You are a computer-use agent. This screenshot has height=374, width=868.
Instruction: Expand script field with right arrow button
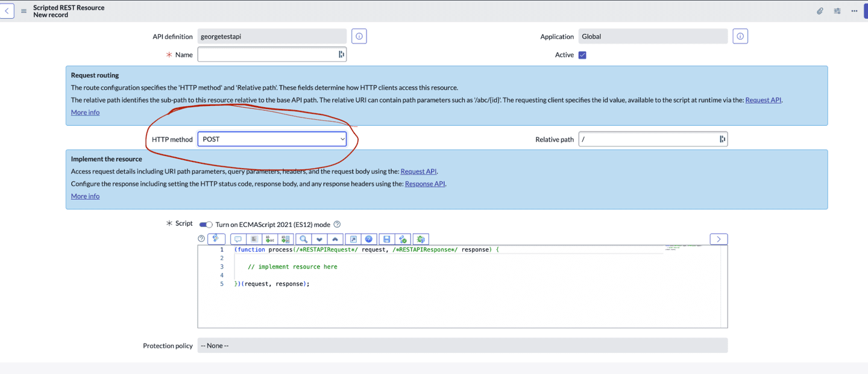click(x=719, y=239)
